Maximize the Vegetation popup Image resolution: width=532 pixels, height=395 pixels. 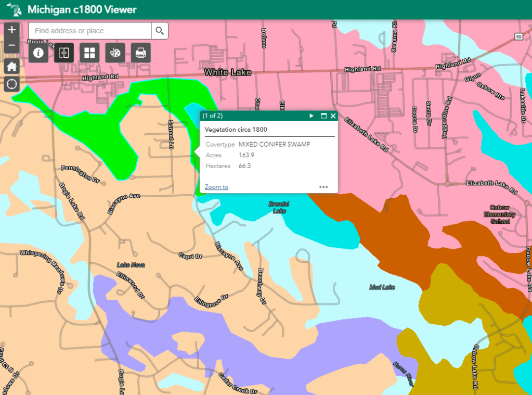[x=323, y=116]
